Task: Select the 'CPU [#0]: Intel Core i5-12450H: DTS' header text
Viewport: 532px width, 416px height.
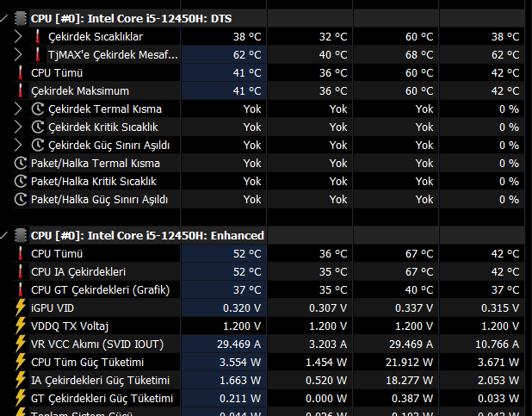Action: [x=132, y=18]
